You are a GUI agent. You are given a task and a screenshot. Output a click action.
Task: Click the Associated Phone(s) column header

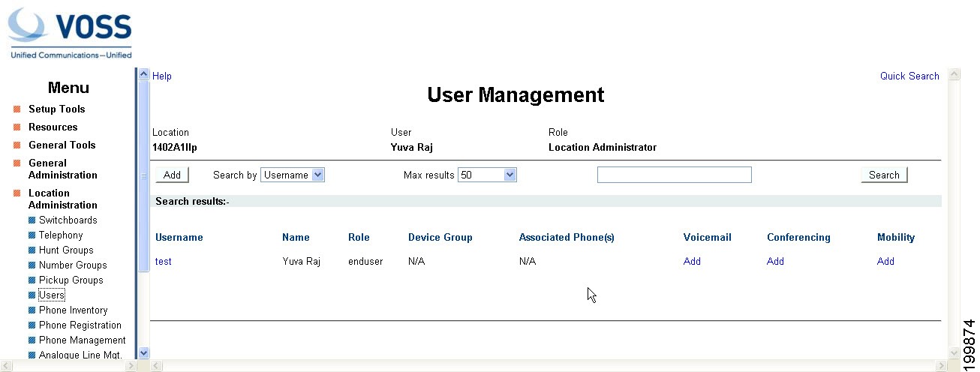[x=567, y=238]
